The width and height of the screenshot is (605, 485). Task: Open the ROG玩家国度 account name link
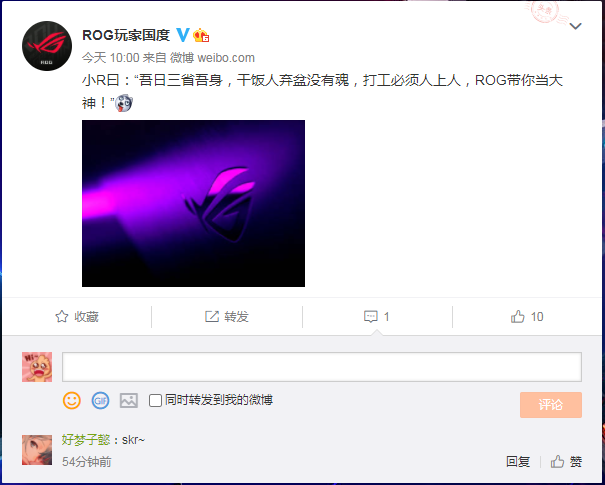[126, 35]
